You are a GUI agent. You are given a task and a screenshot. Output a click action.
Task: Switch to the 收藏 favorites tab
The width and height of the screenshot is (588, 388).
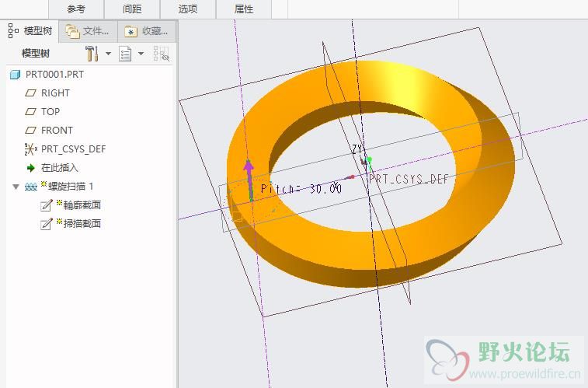pyautogui.click(x=147, y=31)
